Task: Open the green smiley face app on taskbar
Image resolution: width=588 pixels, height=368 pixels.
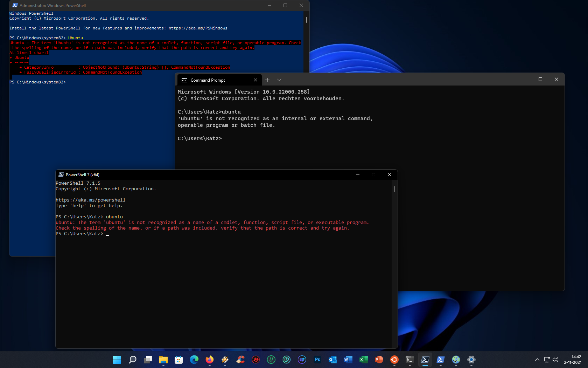Action: coord(456,360)
